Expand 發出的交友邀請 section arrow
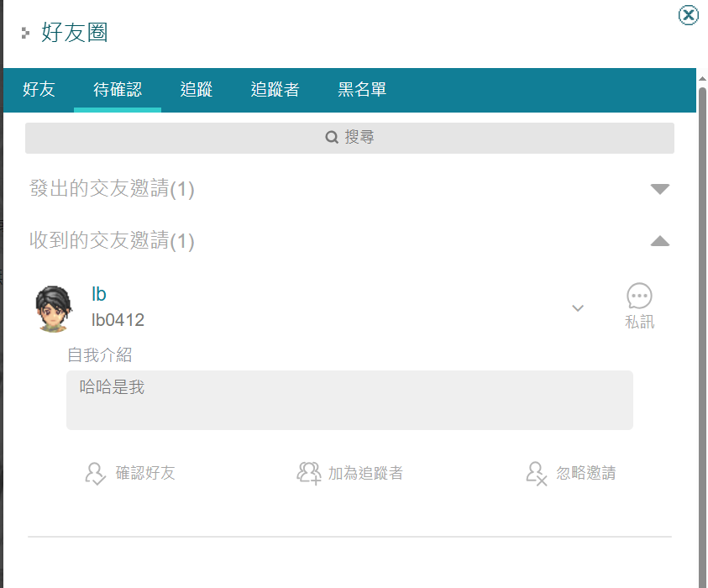The image size is (708, 588). coord(660,189)
